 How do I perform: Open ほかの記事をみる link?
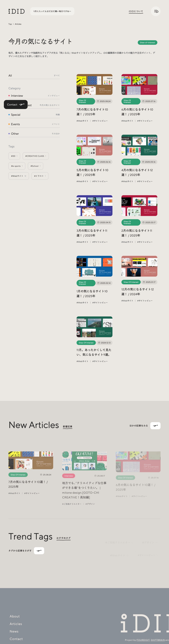coord(138,426)
